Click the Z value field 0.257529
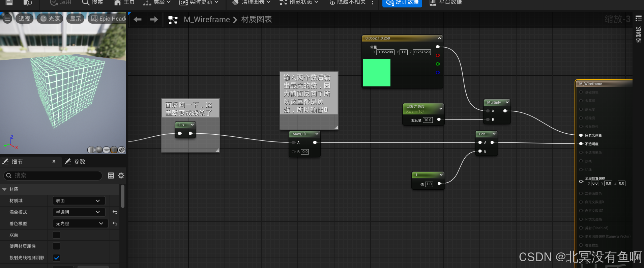 [x=422, y=52]
